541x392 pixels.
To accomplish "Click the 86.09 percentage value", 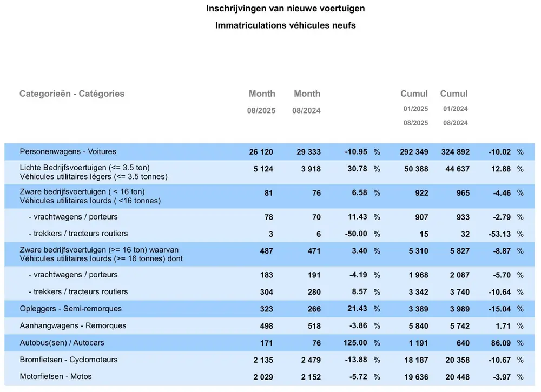I will (x=500, y=343).
